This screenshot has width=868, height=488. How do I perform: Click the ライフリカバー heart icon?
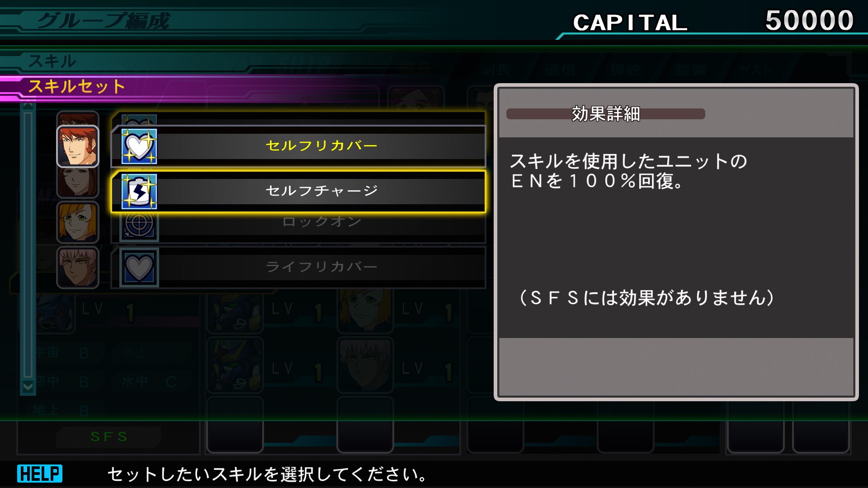[x=139, y=267]
